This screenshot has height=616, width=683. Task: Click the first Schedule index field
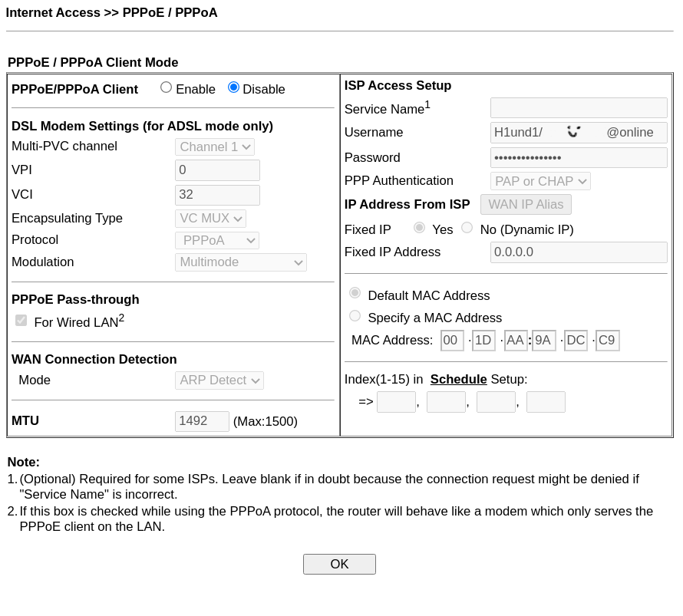396,402
